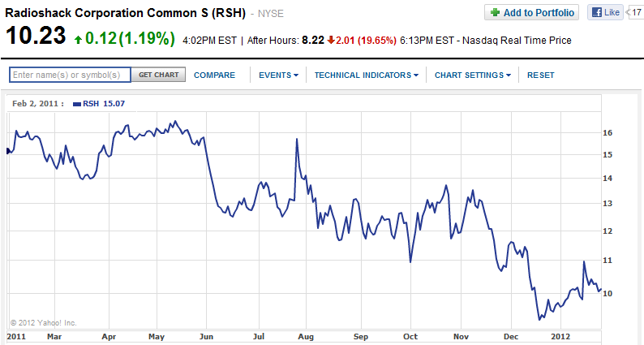Image resolution: width=644 pixels, height=345 pixels.
Task: Click the Feb 2, 2011 date label
Action: pos(38,104)
